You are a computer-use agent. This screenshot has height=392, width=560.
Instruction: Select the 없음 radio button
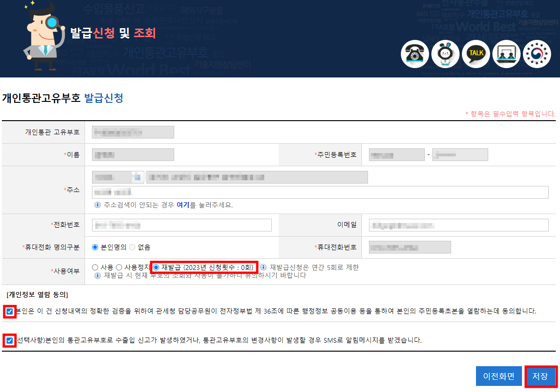click(x=132, y=247)
